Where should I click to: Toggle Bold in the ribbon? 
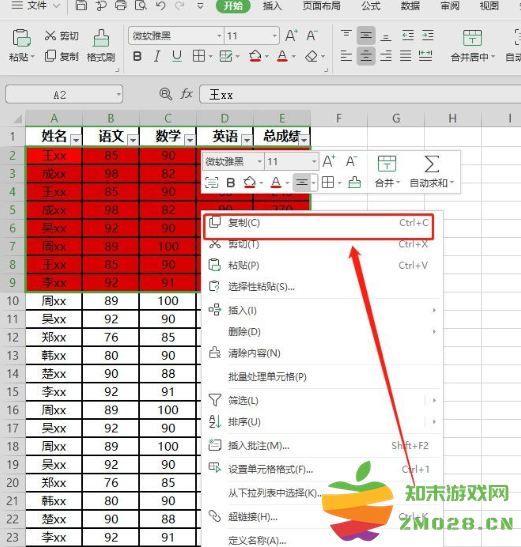pos(137,56)
